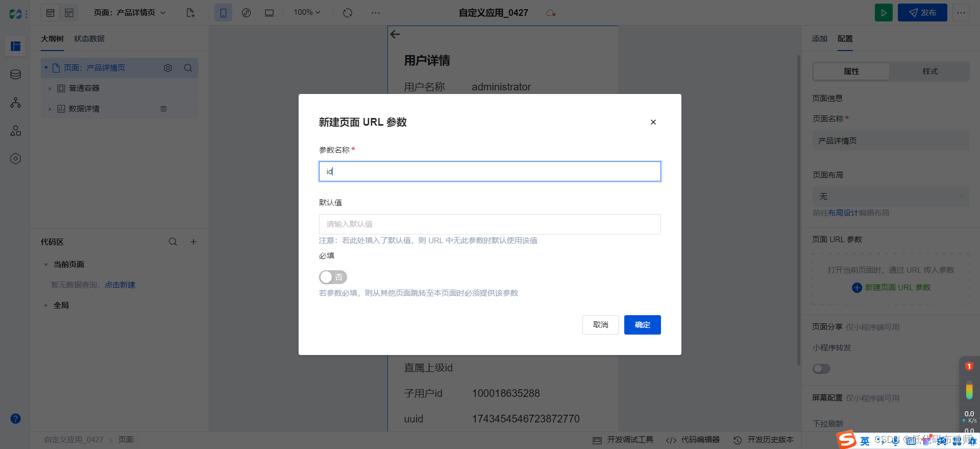Click the refresh icon in toolbar

click(x=348, y=13)
